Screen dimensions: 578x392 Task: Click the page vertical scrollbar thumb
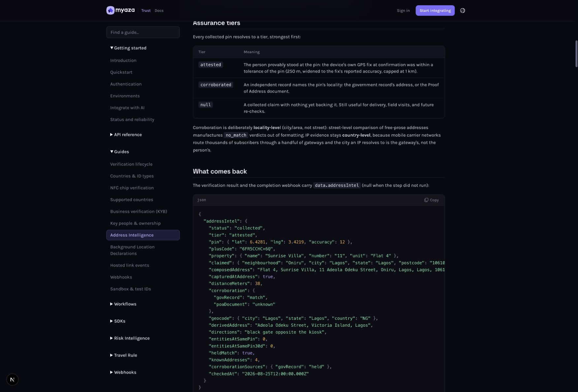coord(576,54)
